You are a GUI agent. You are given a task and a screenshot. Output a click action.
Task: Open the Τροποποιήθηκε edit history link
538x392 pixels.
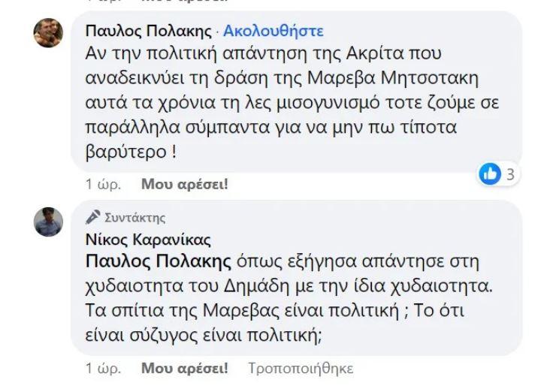(x=300, y=369)
